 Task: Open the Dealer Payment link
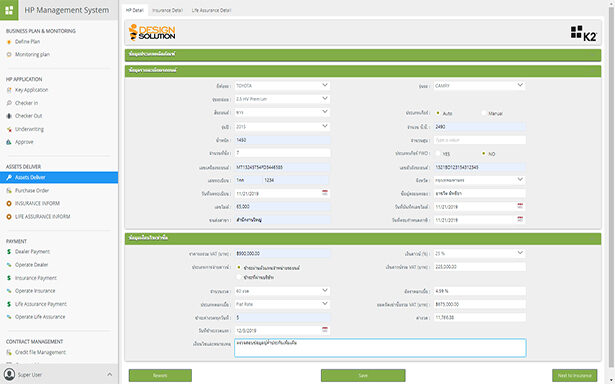[x=32, y=252]
